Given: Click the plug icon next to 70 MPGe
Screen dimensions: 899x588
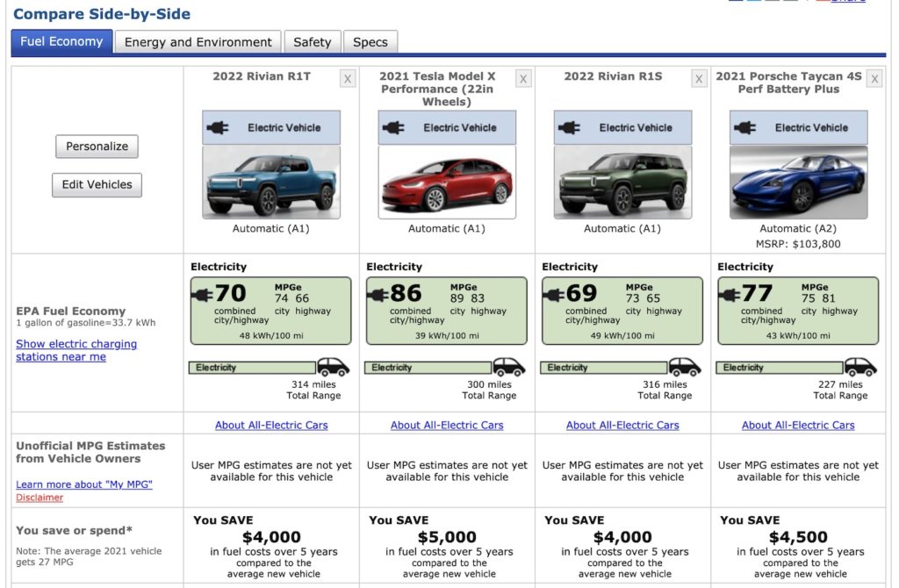Looking at the screenshot, I should click(x=202, y=295).
